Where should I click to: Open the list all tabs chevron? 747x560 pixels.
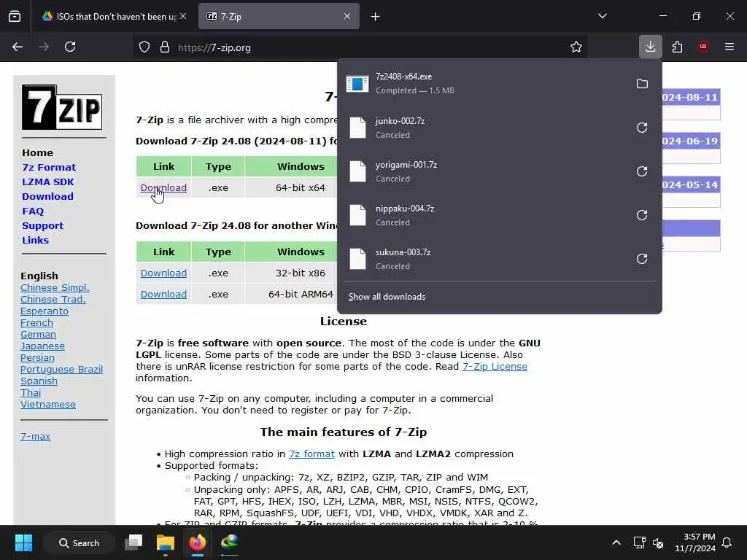[x=602, y=16]
